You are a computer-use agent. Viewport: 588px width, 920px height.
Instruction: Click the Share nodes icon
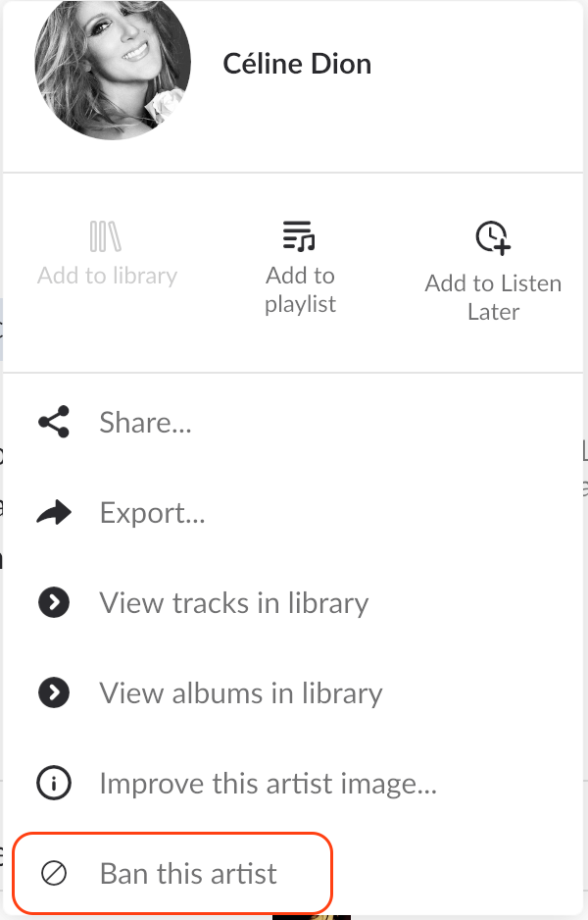54,423
